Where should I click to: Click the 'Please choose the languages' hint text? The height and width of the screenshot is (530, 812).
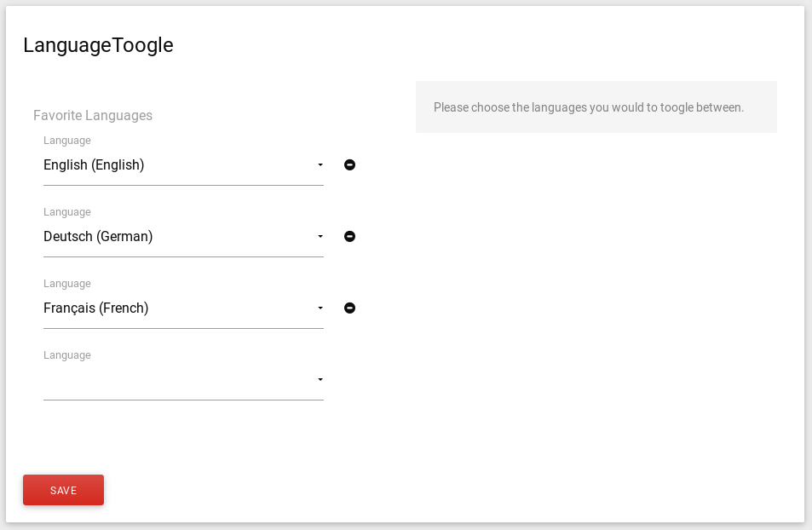pyautogui.click(x=588, y=107)
